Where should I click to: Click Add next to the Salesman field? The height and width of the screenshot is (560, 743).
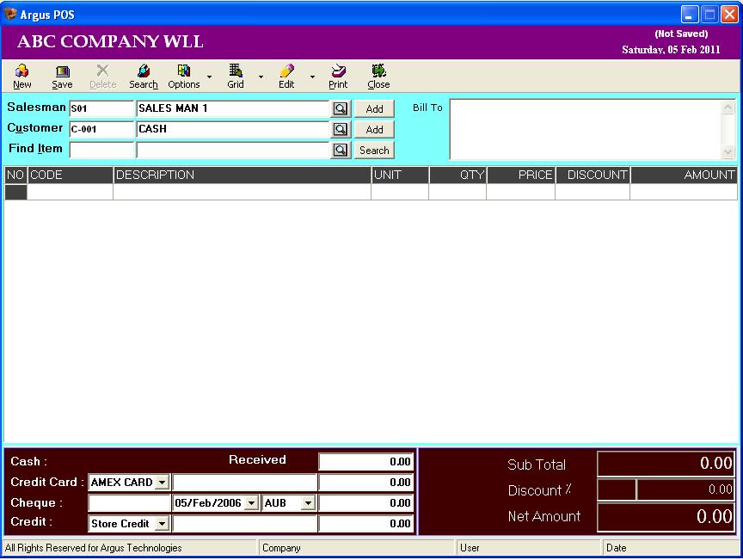[374, 108]
